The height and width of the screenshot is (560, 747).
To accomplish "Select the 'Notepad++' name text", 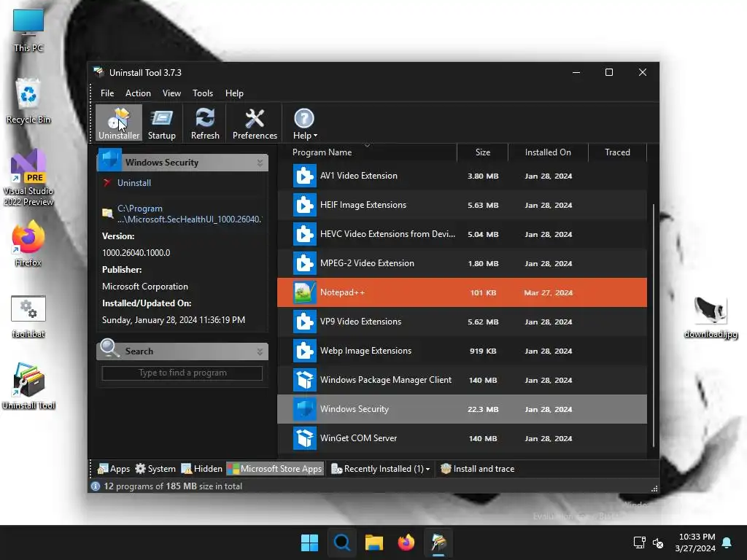I will (342, 292).
